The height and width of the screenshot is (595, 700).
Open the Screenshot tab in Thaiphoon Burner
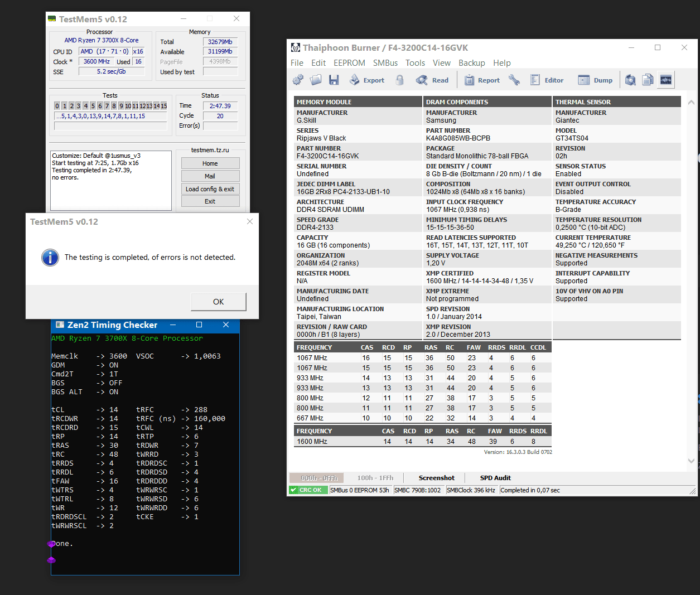[x=436, y=478]
